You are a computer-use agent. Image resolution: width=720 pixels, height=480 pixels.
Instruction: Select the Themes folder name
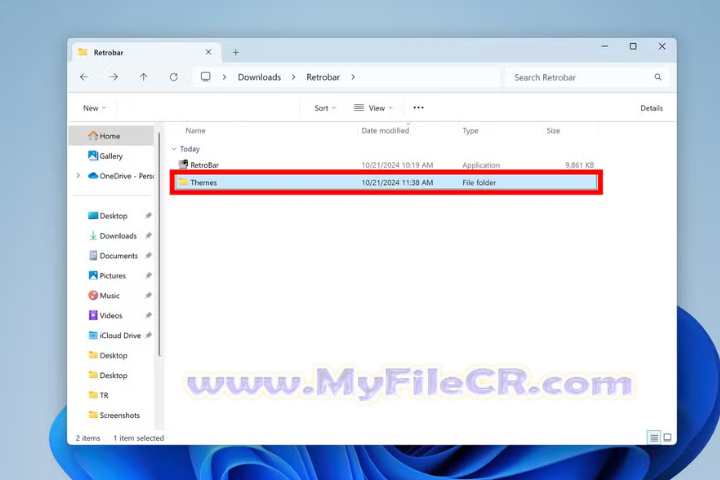pyautogui.click(x=203, y=182)
